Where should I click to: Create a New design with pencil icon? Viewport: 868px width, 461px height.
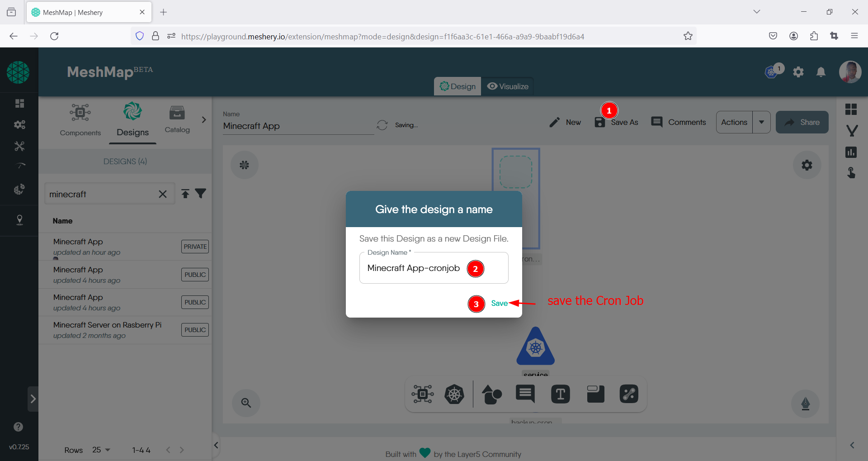(565, 122)
